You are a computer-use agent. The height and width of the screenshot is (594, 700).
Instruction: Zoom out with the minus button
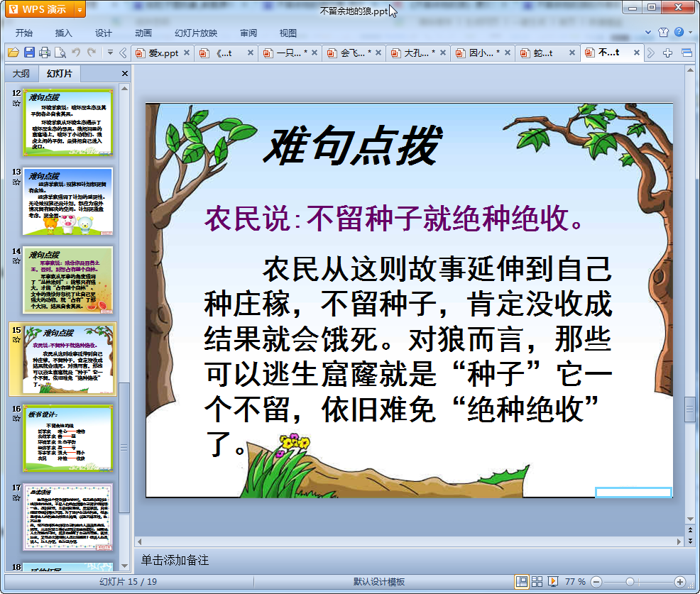(596, 581)
